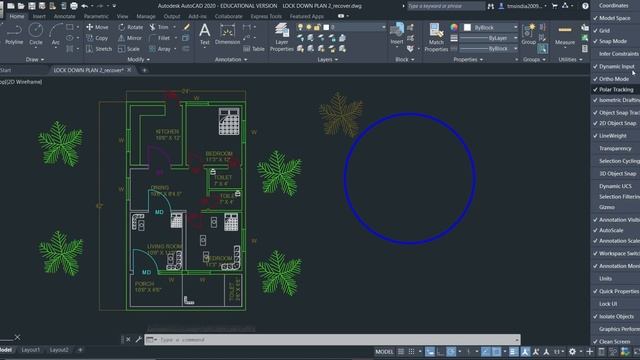The height and width of the screenshot is (360, 640).
Task: Activate the Mirror tool
Action: click(130, 38)
